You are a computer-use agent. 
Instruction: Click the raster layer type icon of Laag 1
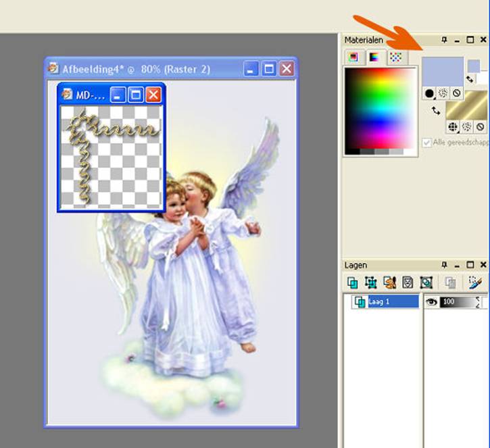[360, 302]
